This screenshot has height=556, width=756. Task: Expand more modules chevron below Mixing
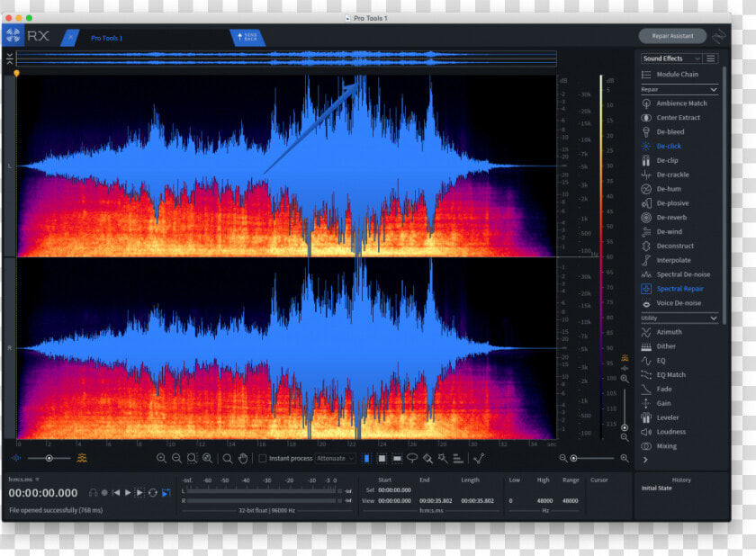pos(645,460)
